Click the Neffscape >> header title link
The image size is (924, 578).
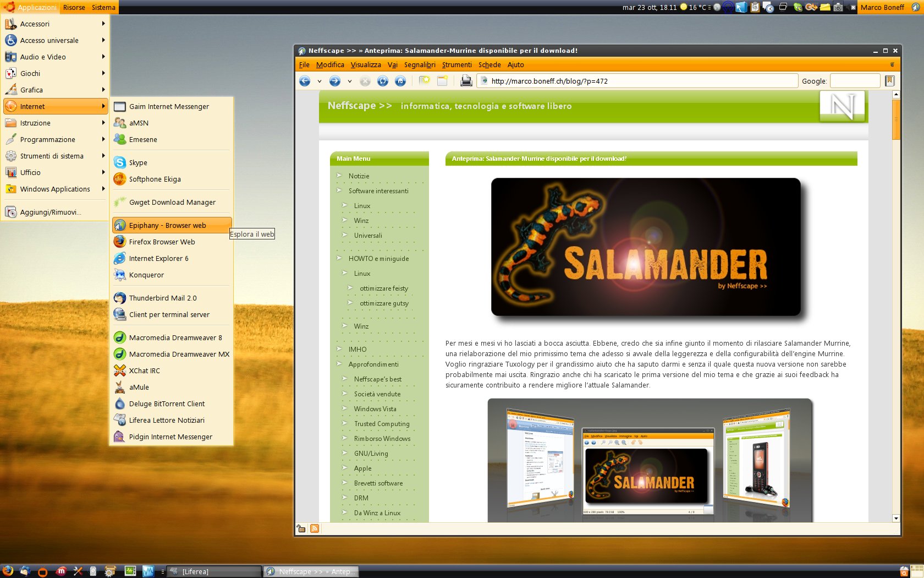click(360, 106)
